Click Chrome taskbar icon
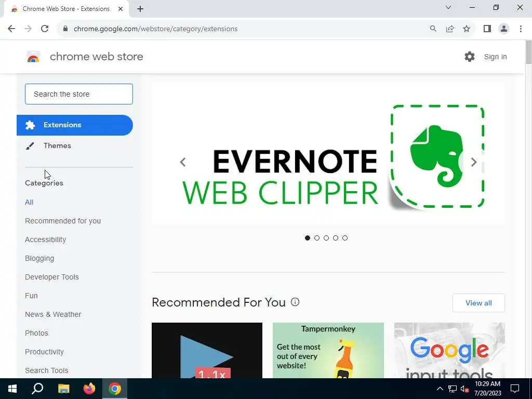The width and height of the screenshot is (532, 399). pos(115,389)
